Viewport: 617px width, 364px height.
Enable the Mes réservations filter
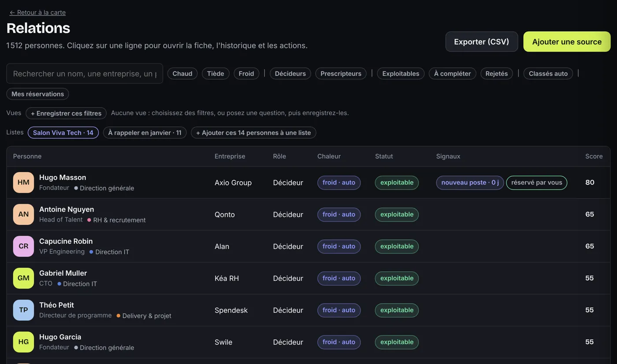tap(37, 94)
